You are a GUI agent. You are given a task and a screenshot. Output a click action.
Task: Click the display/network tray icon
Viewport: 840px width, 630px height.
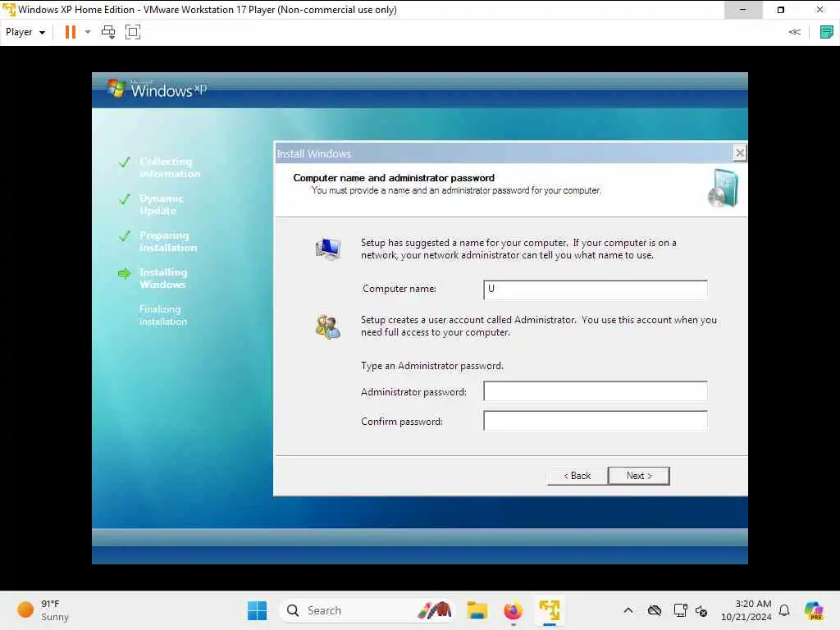coord(680,610)
